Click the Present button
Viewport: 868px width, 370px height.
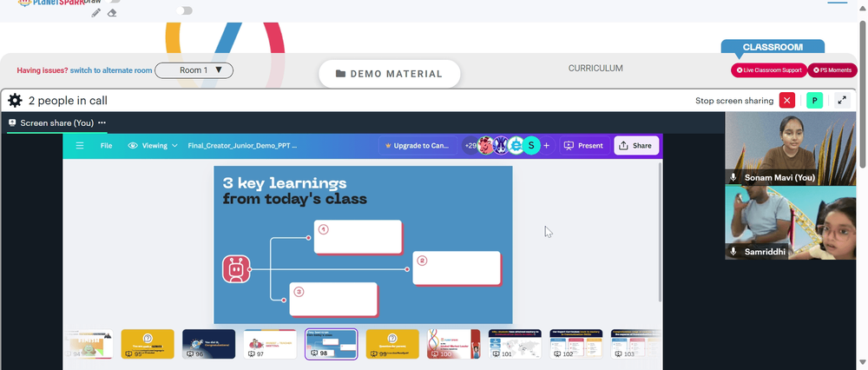coord(584,146)
